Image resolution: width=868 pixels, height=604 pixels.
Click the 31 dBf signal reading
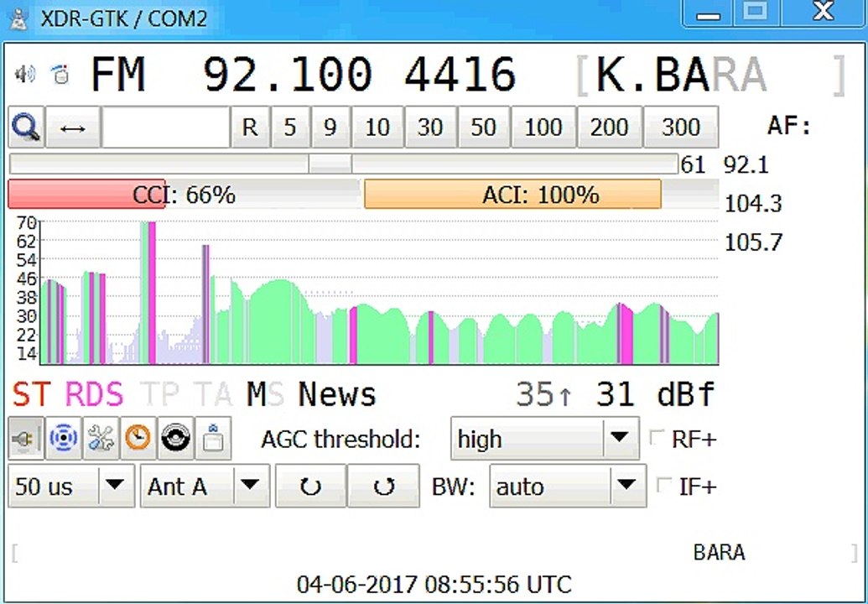pyautogui.click(x=656, y=394)
